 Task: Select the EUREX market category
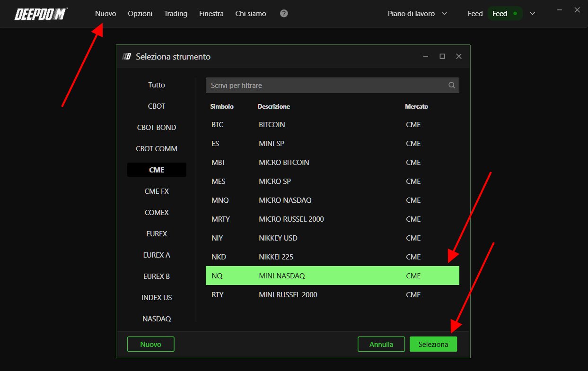[157, 234]
